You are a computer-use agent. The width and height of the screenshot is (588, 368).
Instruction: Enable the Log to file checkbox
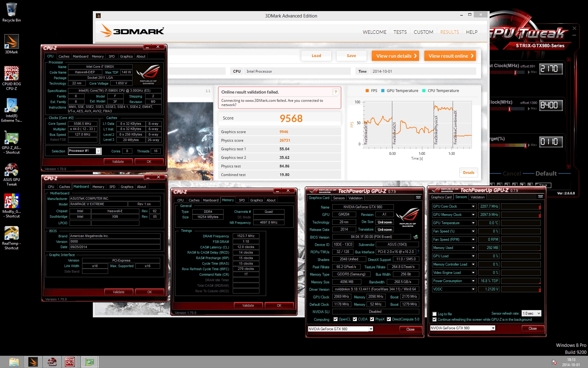click(434, 314)
